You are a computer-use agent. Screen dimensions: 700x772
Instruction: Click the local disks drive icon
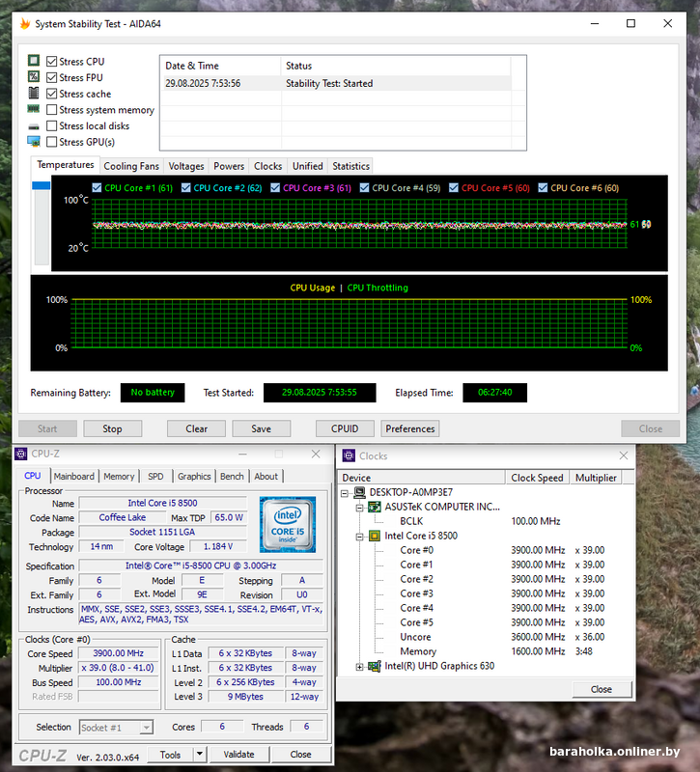(34, 126)
